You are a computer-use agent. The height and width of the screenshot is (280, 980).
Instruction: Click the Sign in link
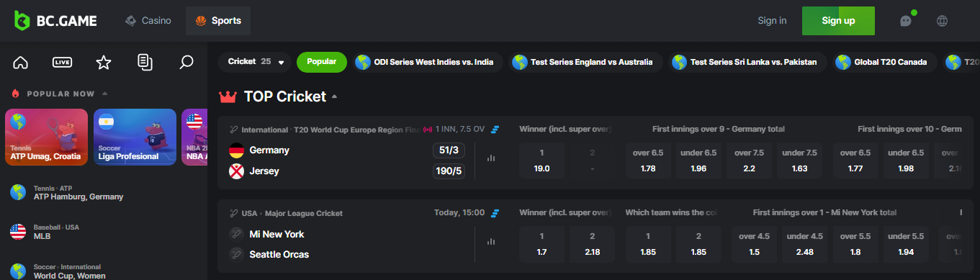(x=772, y=21)
